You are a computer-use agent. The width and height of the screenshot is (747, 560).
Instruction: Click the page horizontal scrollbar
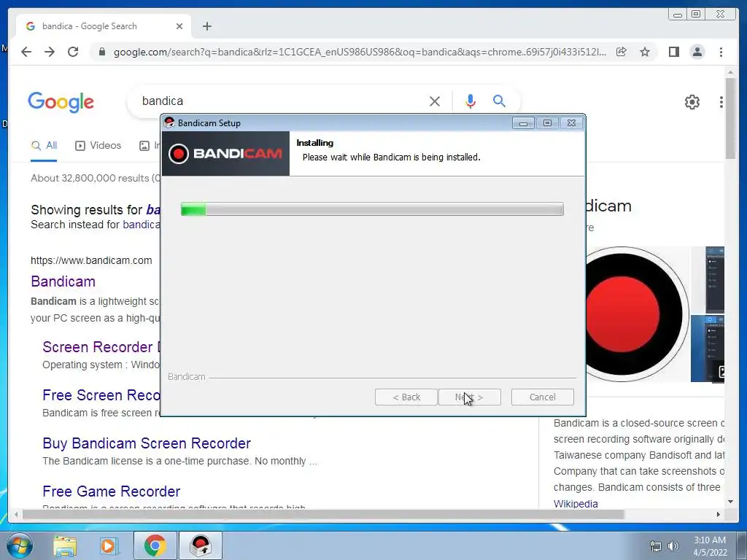(323, 514)
